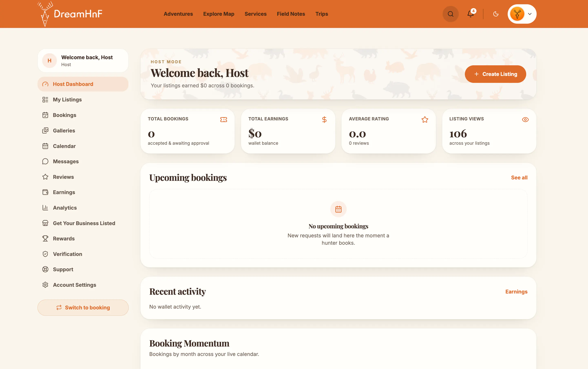
Task: Open Trips in top navigation
Action: (x=322, y=14)
